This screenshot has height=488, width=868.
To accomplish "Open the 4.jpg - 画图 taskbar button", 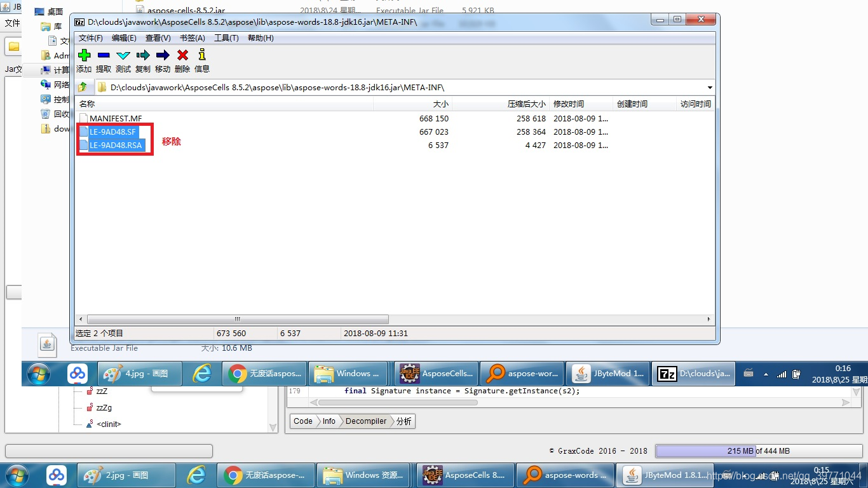I will tap(140, 374).
